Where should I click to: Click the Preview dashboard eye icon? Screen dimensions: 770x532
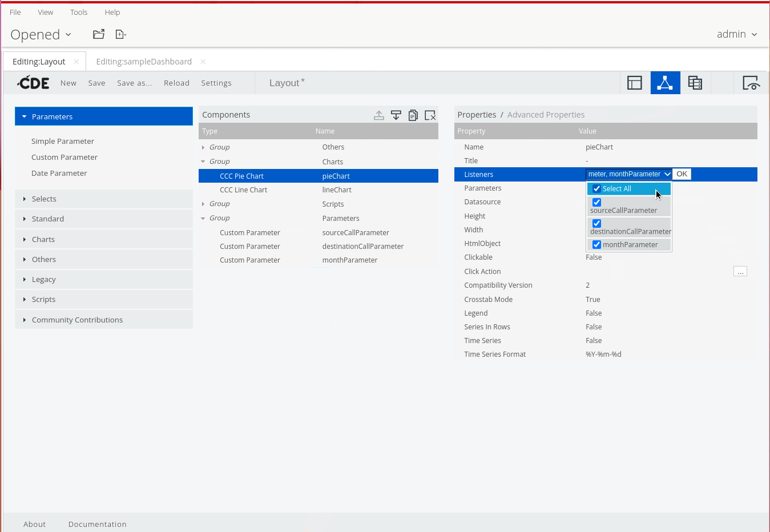(x=751, y=83)
